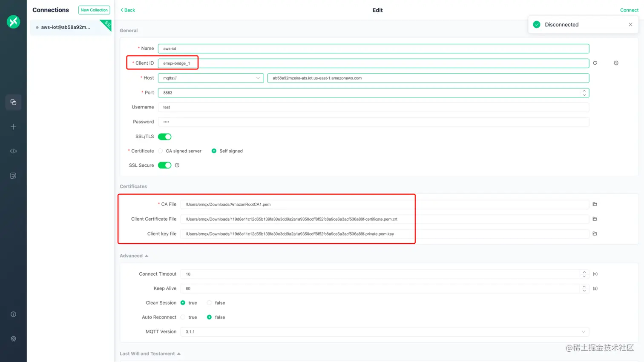
Task: Open the Host protocol mqtts:// dropdown
Action: pos(211,78)
